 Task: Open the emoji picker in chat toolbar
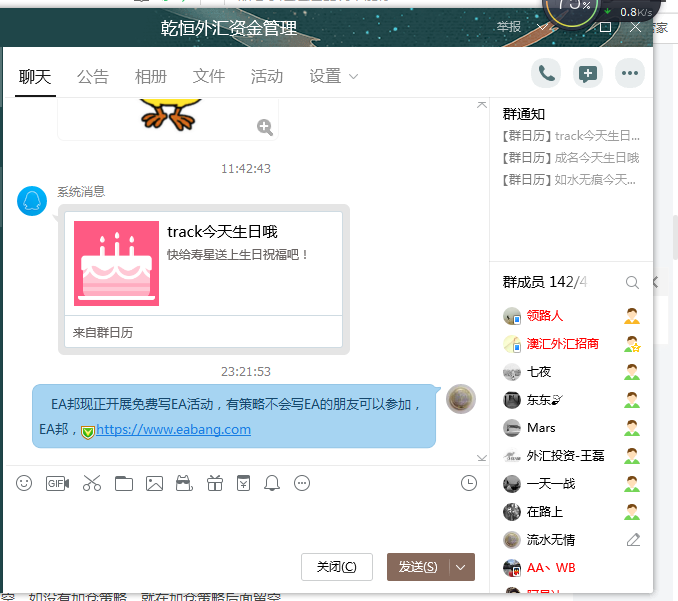click(x=24, y=483)
